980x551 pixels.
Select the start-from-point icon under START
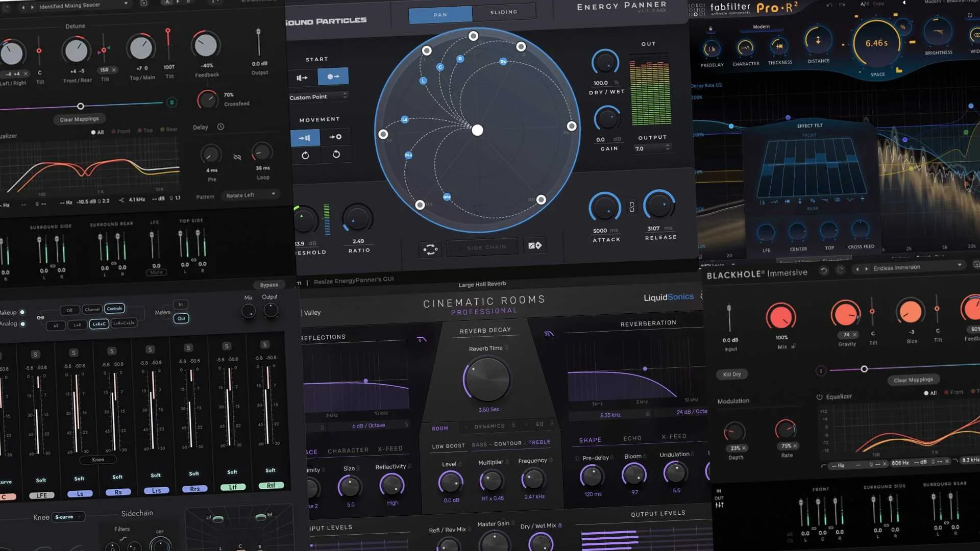333,77
